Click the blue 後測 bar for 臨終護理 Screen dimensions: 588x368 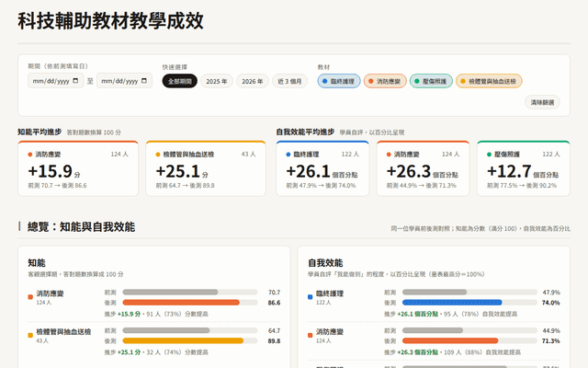[452, 303]
